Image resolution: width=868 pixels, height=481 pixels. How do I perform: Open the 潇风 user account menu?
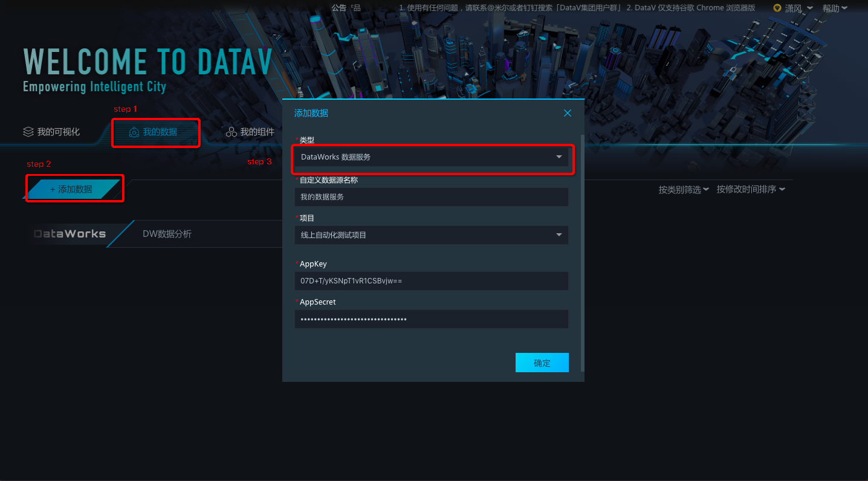pos(798,8)
